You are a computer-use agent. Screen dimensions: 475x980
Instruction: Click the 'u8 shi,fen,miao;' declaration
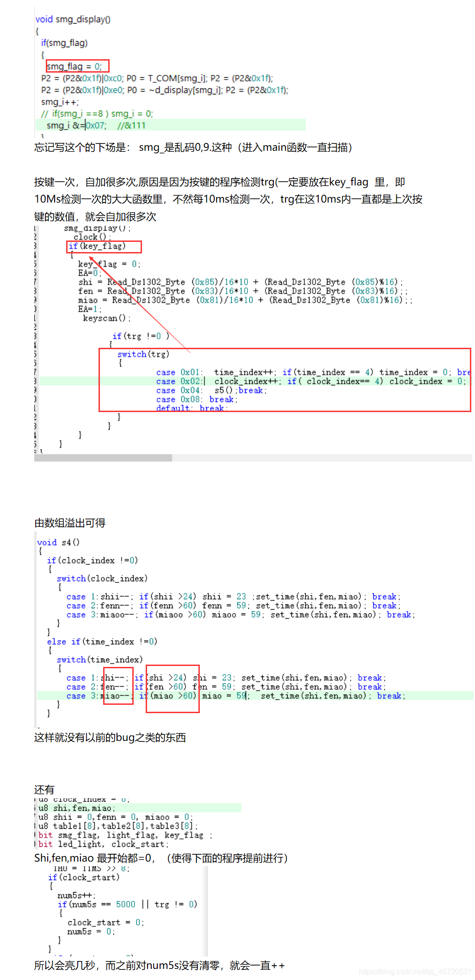(x=77, y=808)
